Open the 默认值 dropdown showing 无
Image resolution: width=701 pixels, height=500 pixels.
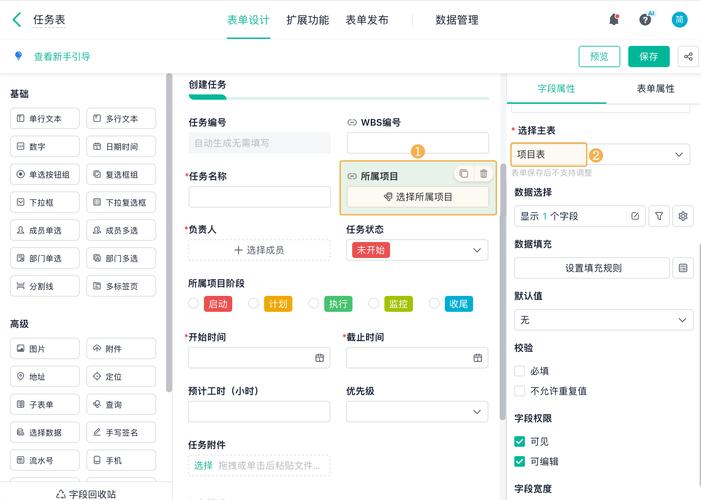[604, 320]
